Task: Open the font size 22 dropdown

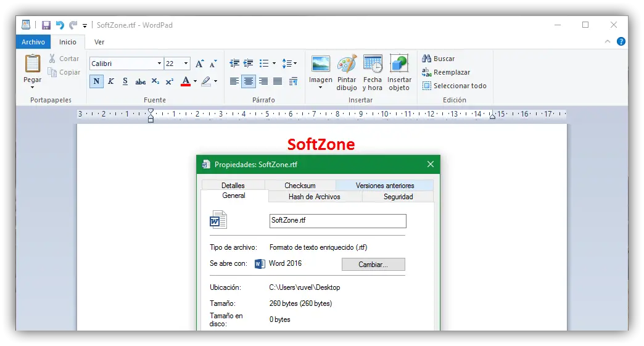Action: 186,63
